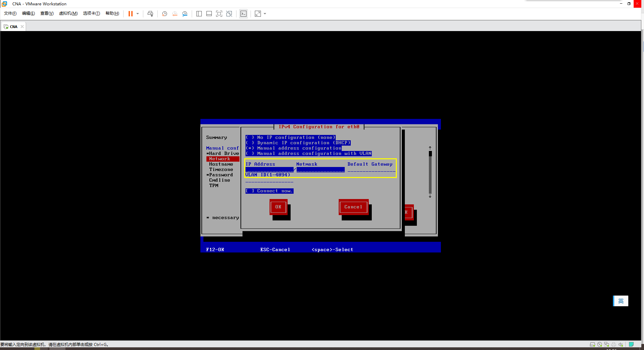This screenshot has height=350, width=644.
Task: Click the red OK button
Action: click(x=278, y=207)
